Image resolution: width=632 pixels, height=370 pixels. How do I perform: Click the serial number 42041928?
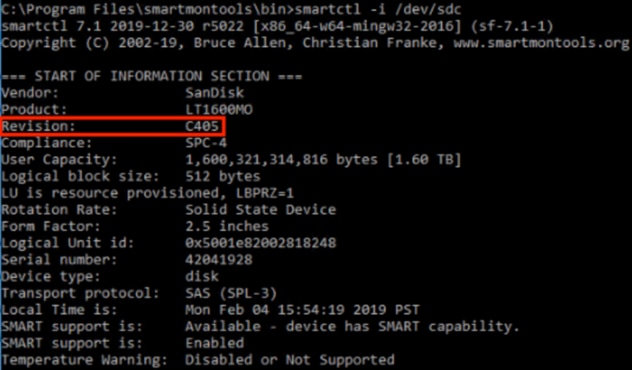[x=219, y=260]
